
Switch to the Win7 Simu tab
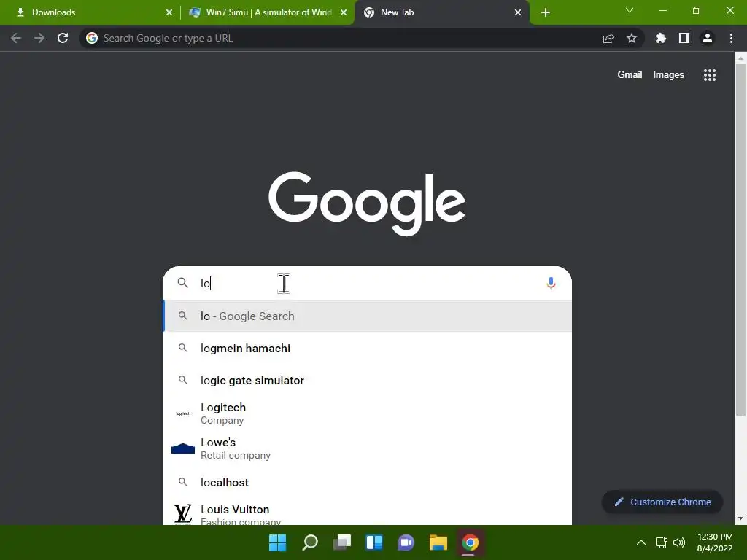click(x=267, y=12)
